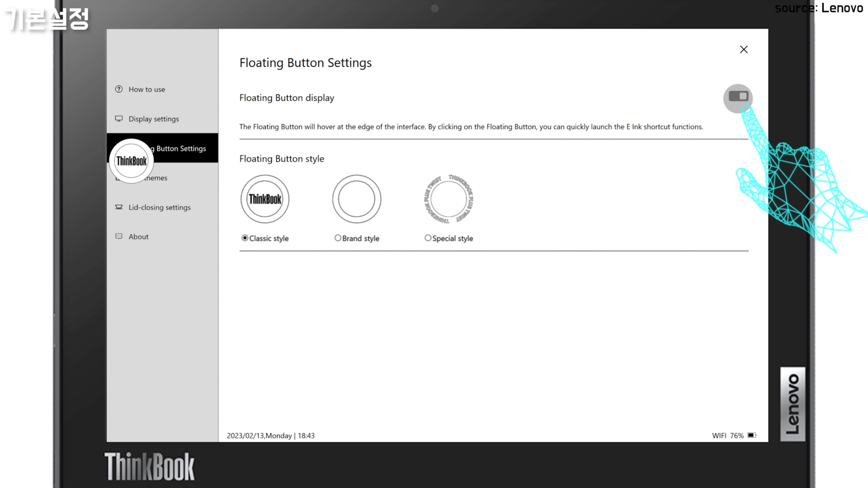Tap the floating ThinkBook circle button

click(132, 161)
